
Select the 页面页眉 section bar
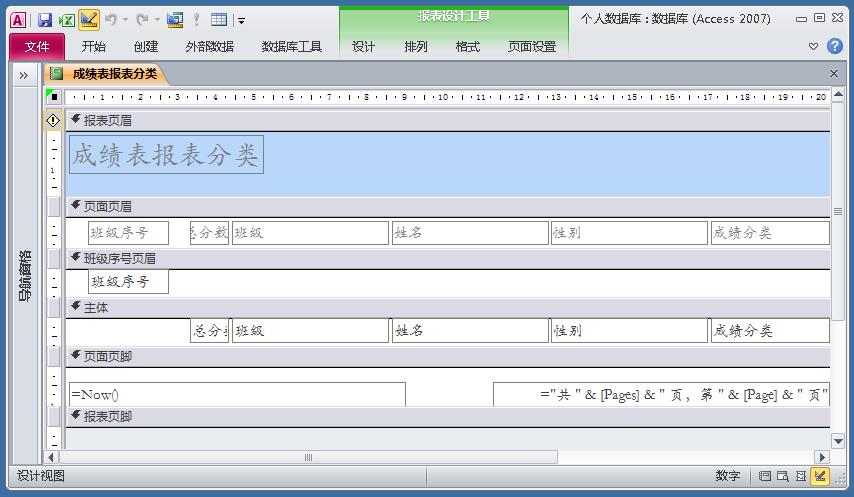click(x=448, y=206)
